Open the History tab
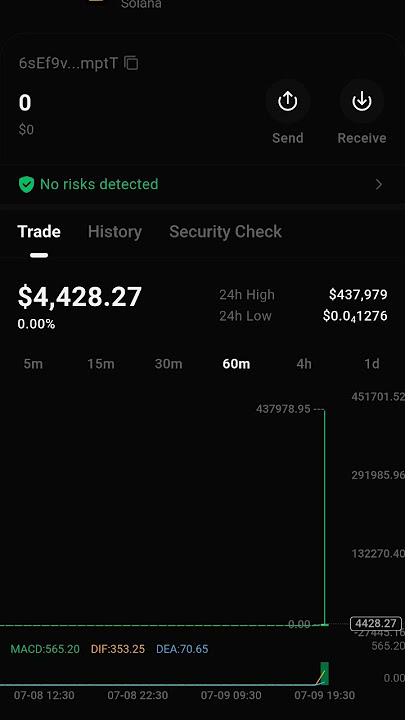Screen dimensions: 405x720 tap(115, 231)
